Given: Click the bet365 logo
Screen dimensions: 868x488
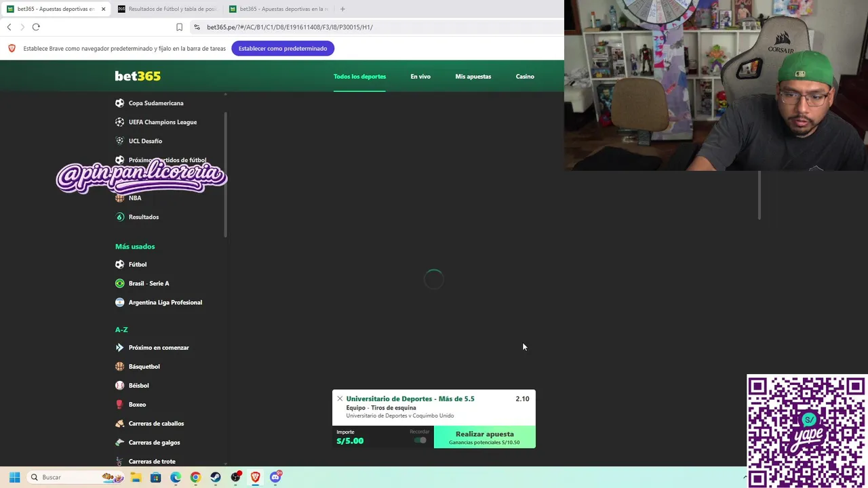Looking at the screenshot, I should click(x=138, y=76).
